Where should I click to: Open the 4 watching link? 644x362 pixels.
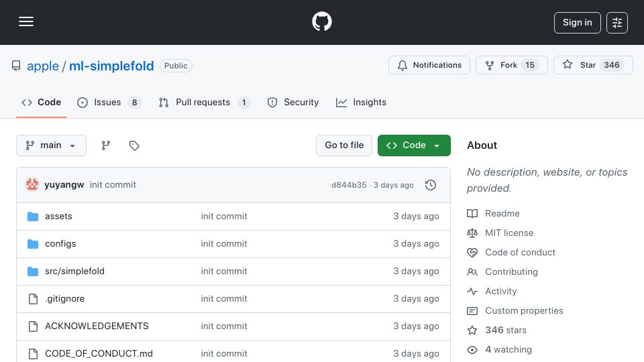[508, 350]
